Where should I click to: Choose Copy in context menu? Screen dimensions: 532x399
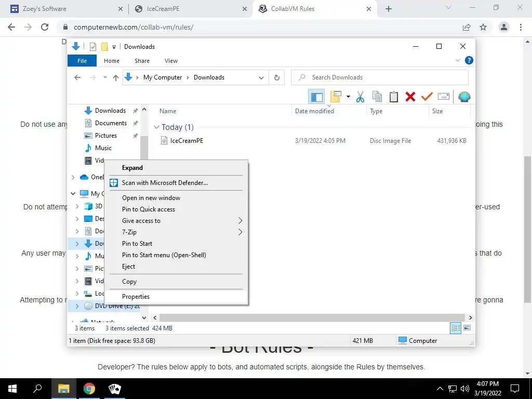point(177,282)
